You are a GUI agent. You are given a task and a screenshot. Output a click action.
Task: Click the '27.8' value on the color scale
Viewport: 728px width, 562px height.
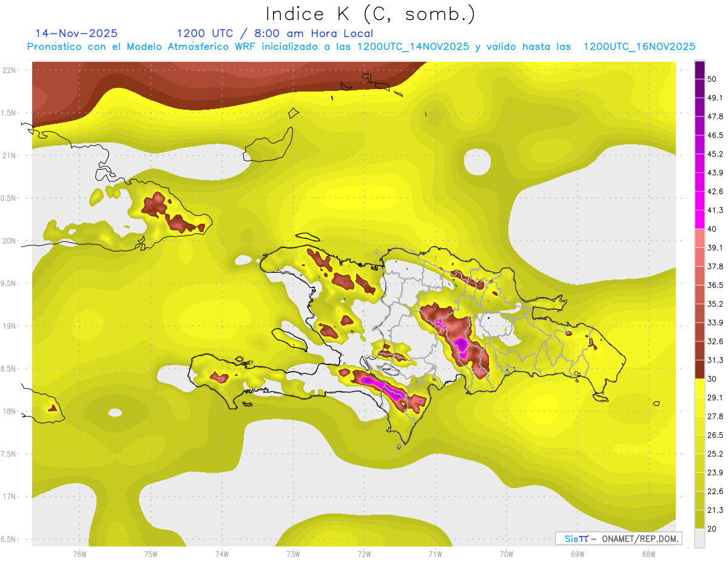(x=715, y=417)
